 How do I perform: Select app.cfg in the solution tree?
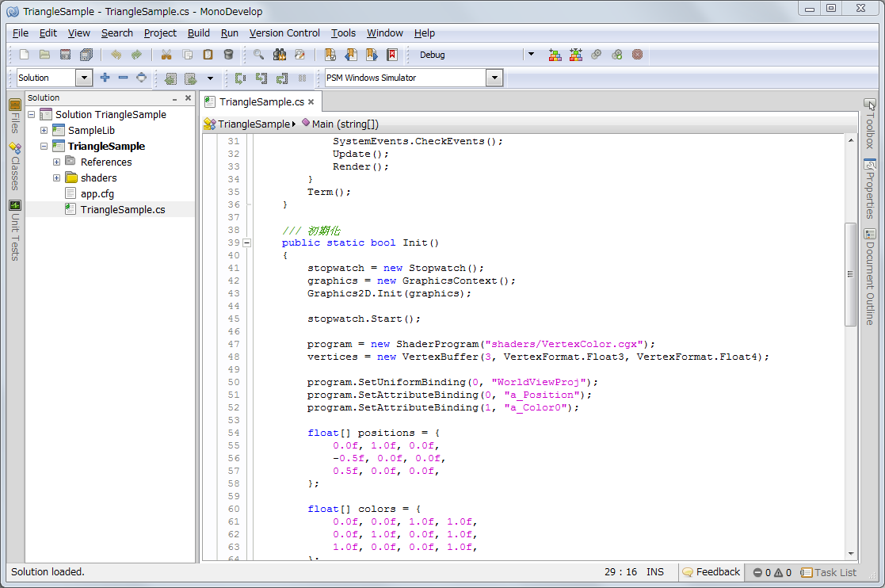click(x=98, y=194)
